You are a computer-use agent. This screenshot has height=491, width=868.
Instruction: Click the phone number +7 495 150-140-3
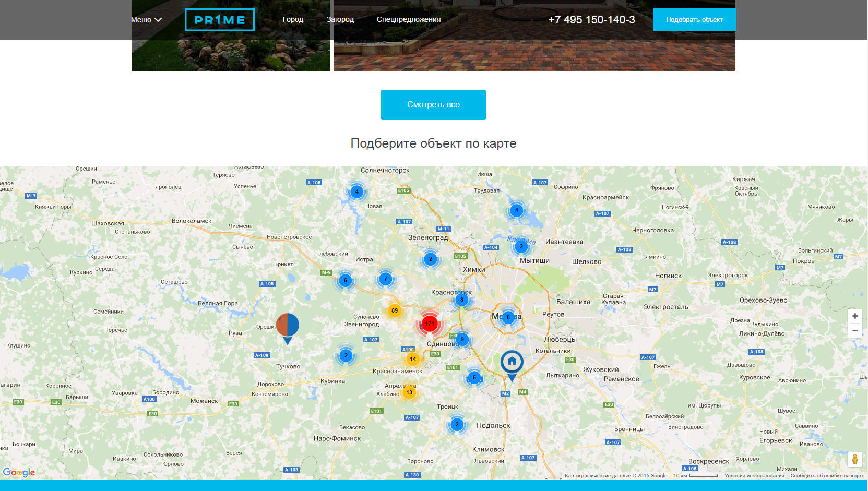click(x=591, y=20)
